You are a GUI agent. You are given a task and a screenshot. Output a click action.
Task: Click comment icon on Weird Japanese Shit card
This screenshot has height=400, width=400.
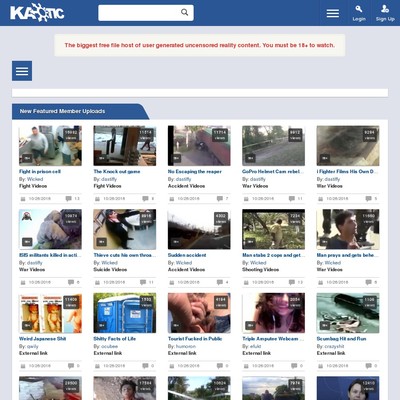tap(71, 366)
